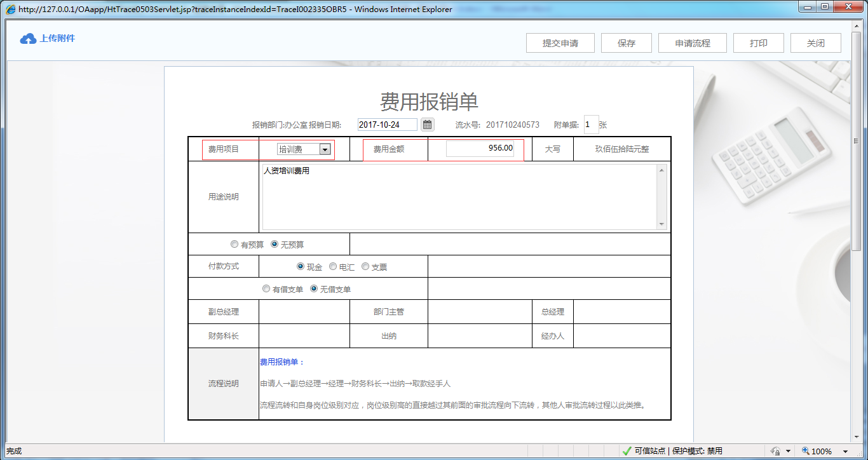Select the 无预算 radio button
The width and height of the screenshot is (868, 460).
tap(274, 244)
